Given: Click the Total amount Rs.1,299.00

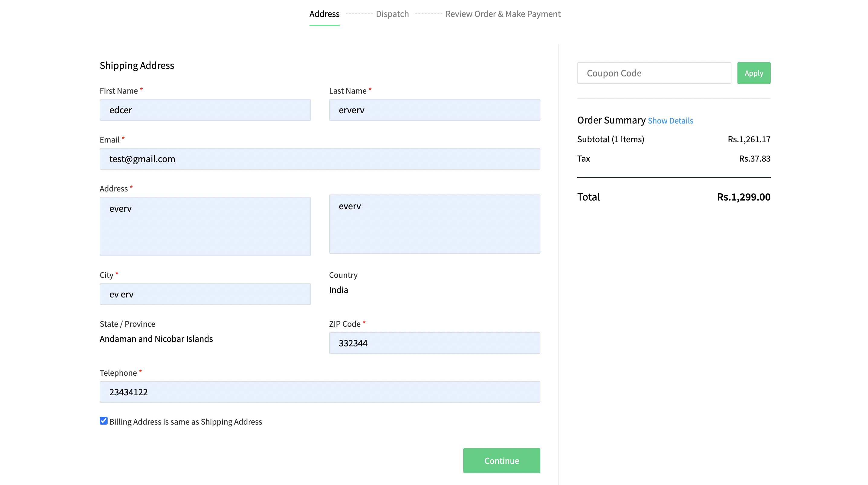Looking at the screenshot, I should click(743, 197).
